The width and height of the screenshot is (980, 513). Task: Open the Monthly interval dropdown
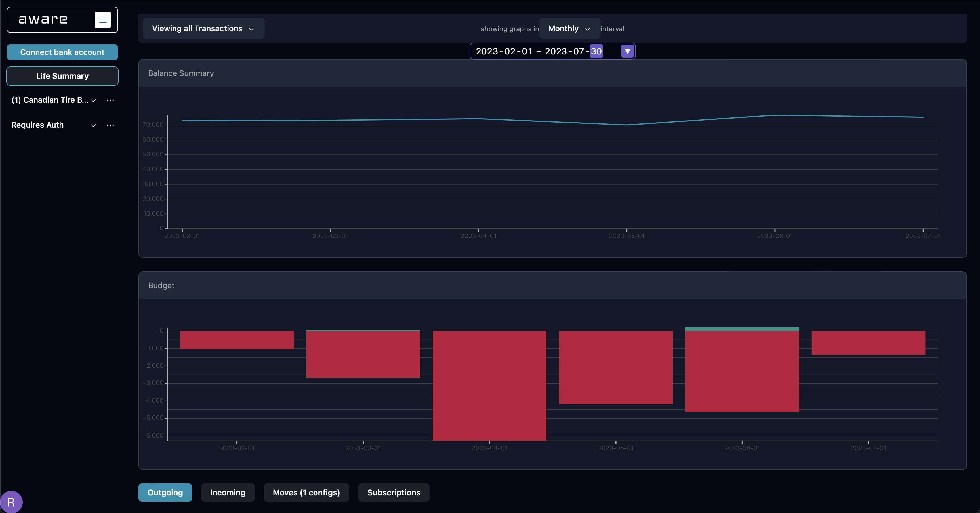pos(569,29)
